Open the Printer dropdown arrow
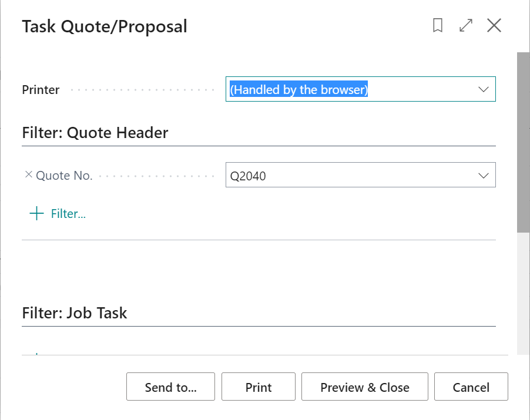Viewport: 530px width, 420px height. tap(484, 89)
